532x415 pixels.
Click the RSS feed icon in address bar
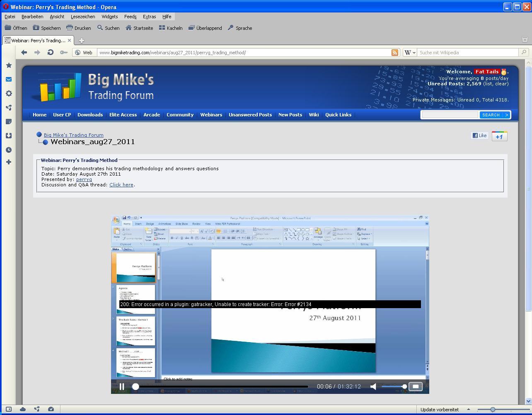395,53
